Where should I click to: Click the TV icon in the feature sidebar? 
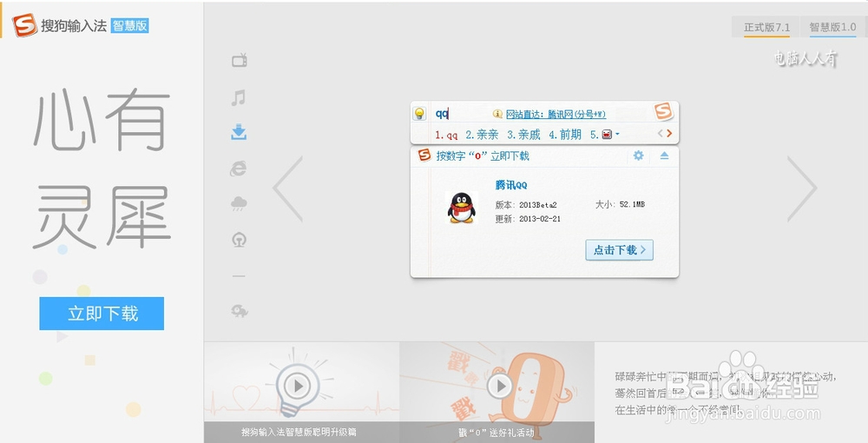coord(240,60)
